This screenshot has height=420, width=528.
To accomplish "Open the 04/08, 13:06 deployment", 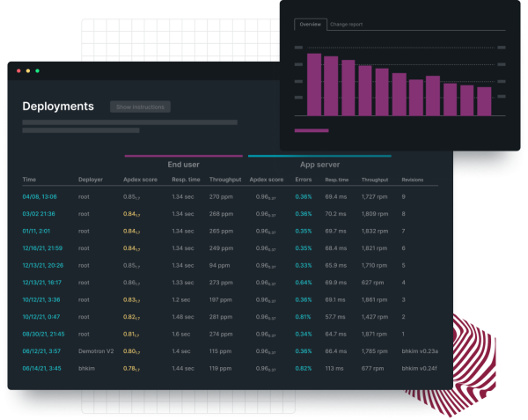I will click(x=40, y=197).
